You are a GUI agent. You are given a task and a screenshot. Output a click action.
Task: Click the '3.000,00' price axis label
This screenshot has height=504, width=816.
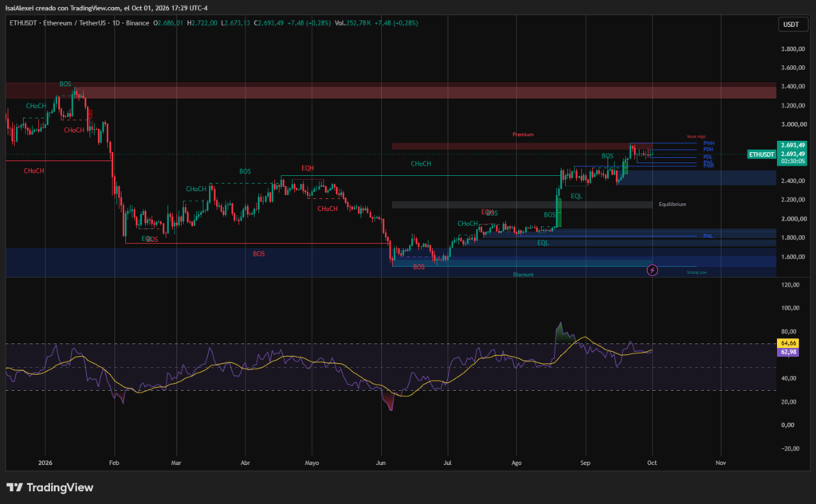[x=793, y=124]
